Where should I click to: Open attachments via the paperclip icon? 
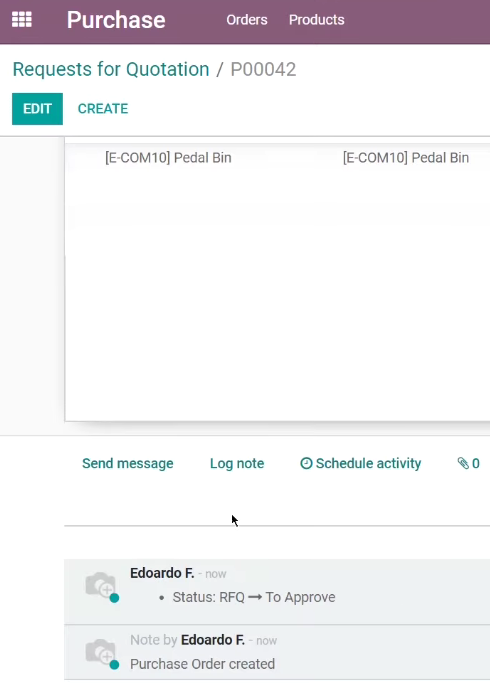click(463, 463)
